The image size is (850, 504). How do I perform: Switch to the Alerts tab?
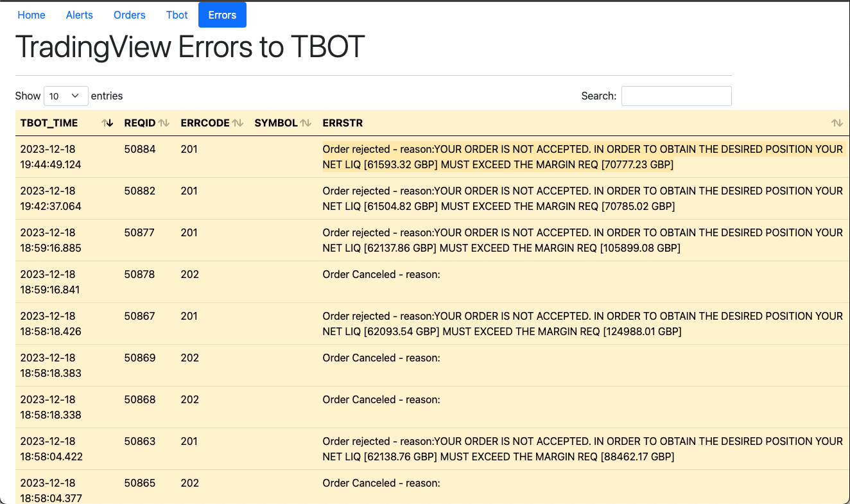[x=80, y=15]
